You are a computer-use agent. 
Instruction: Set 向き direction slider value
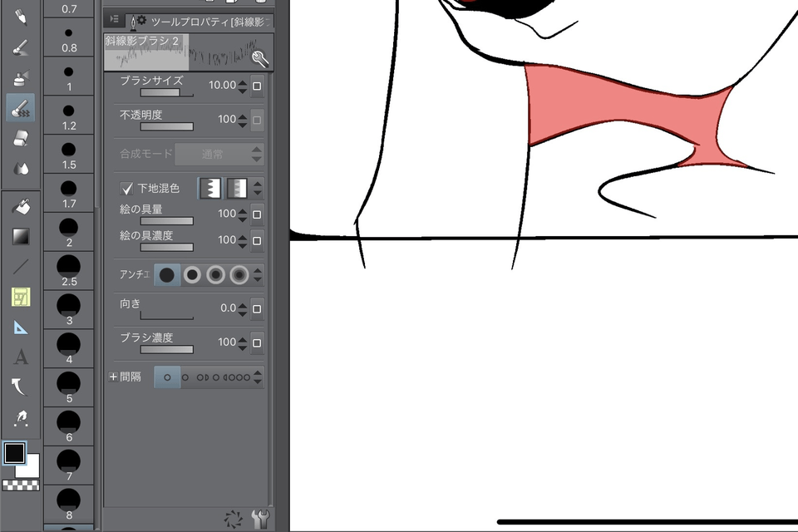click(x=167, y=316)
